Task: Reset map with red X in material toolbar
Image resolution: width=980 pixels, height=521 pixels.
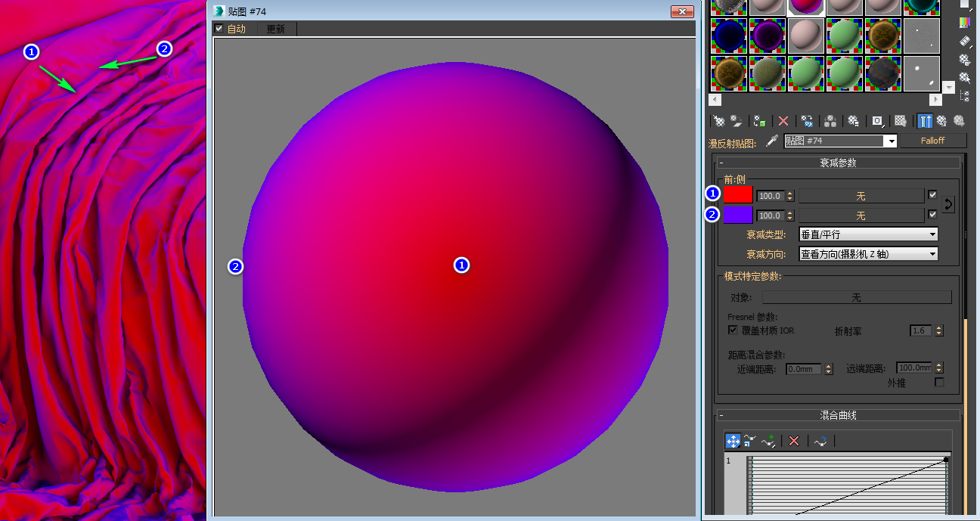Action: [783, 121]
